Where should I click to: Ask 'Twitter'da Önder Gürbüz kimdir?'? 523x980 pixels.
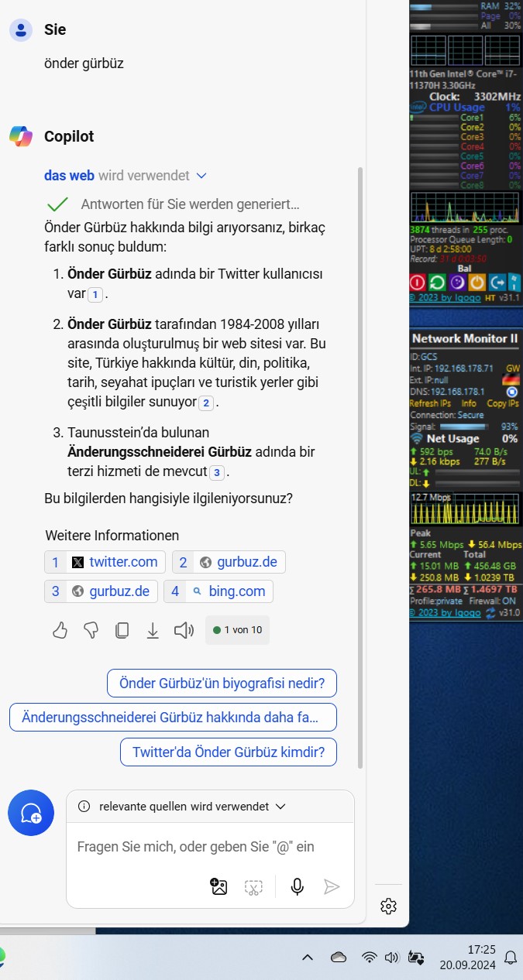coord(229,752)
